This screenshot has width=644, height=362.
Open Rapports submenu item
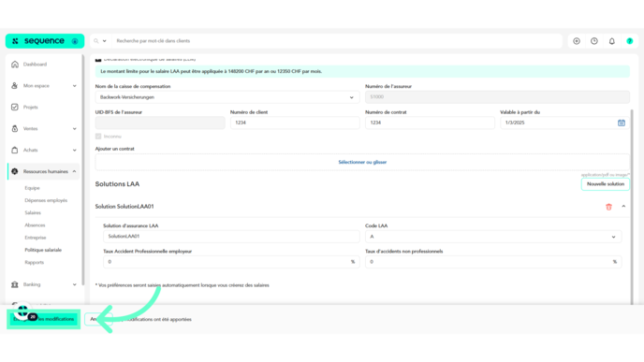tap(34, 262)
